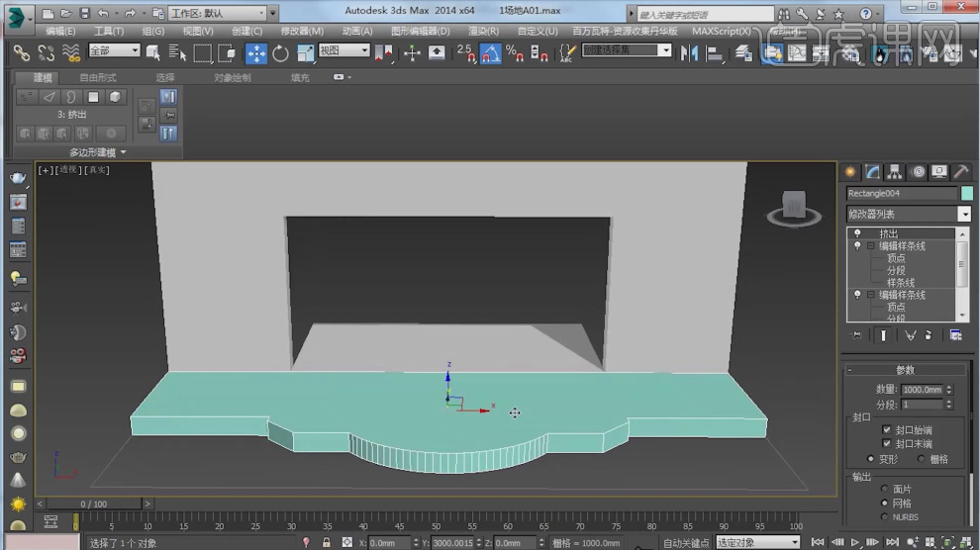Select the NURBS output radio button
The image size is (980, 550).
pos(884,517)
